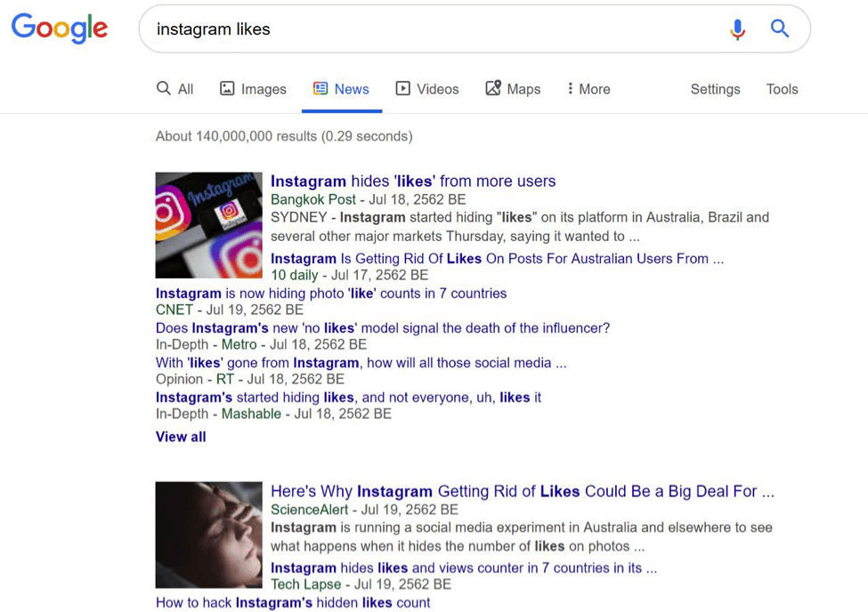
Task: Select the News tab
Action: pyautogui.click(x=341, y=89)
